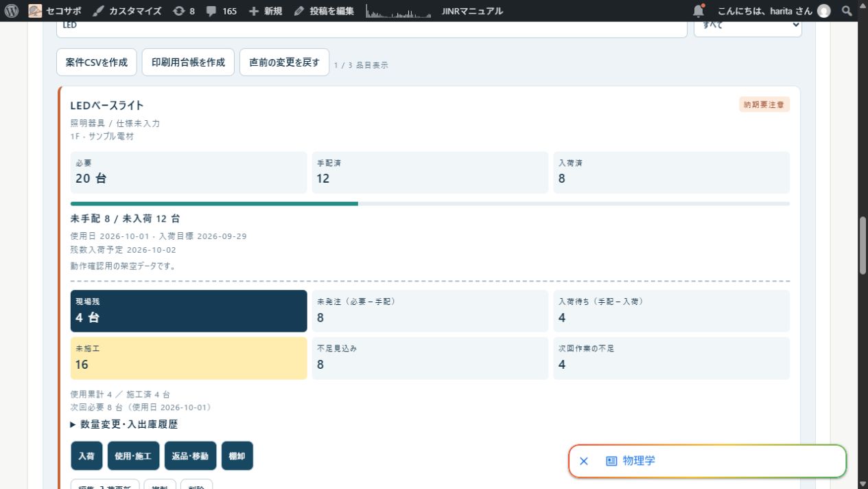Viewport: 868px width, 489px height.
Task: Click the page vertical scrollbar thumb
Action: pyautogui.click(x=863, y=246)
